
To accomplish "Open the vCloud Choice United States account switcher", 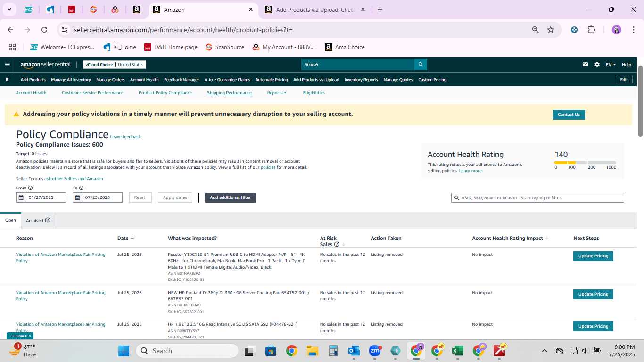I will [x=114, y=65].
